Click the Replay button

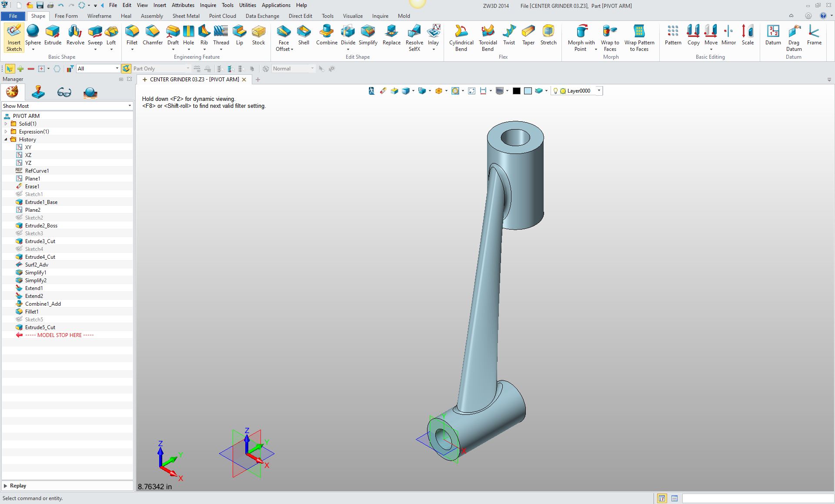[x=18, y=486]
